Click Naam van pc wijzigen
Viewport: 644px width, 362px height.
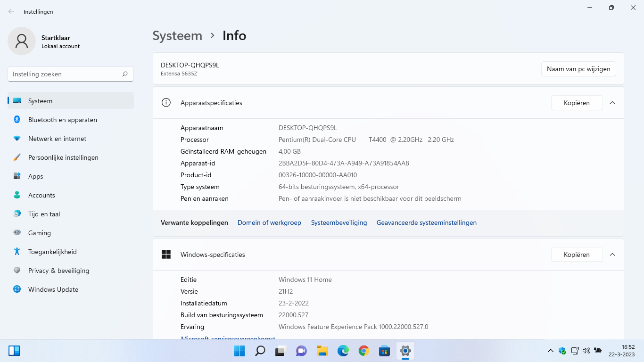click(578, 68)
